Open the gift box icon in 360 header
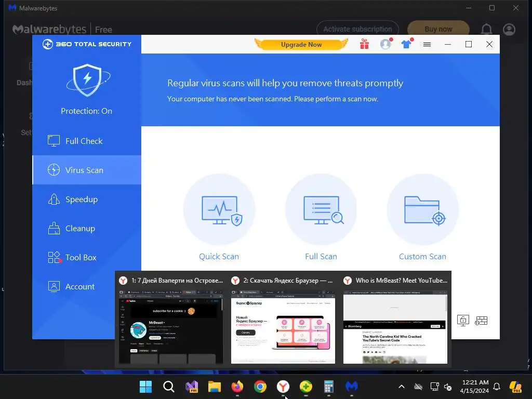The image size is (532, 399). [x=364, y=44]
